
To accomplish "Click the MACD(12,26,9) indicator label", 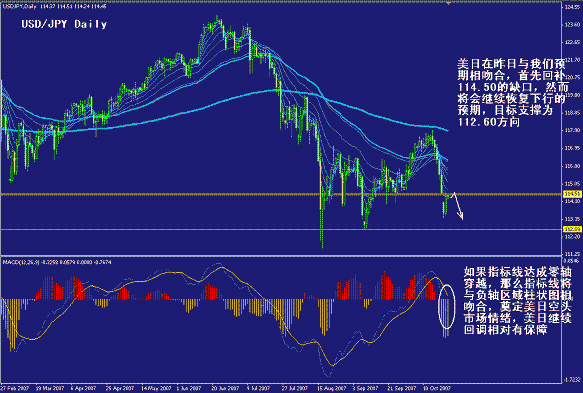I will [57, 262].
